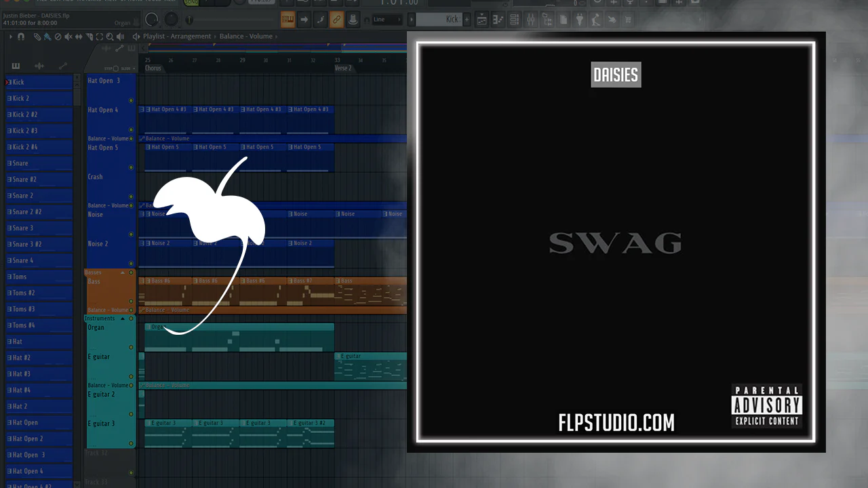
Task: Mute the Hat Open 5 track
Action: [131, 167]
